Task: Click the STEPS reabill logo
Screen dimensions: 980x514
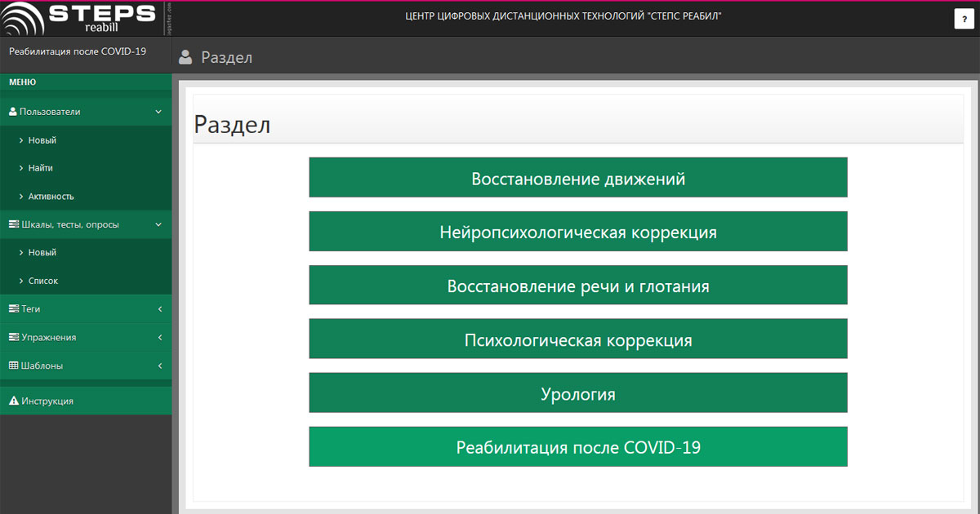Action: pos(79,17)
